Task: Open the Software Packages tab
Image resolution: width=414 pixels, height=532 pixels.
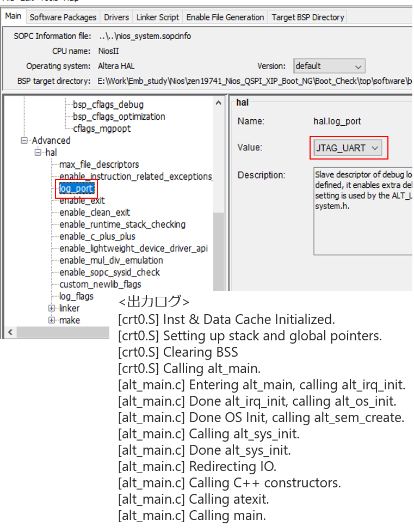Action: (x=63, y=17)
